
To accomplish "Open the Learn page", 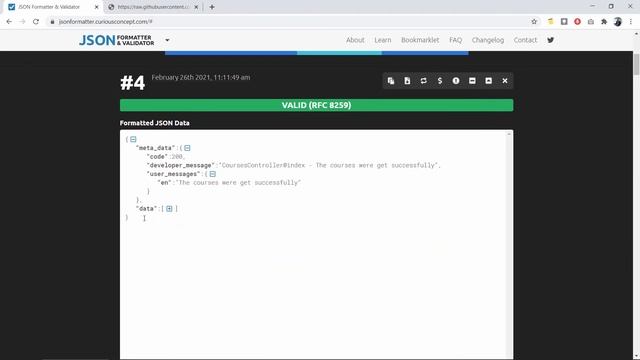I will [x=383, y=40].
